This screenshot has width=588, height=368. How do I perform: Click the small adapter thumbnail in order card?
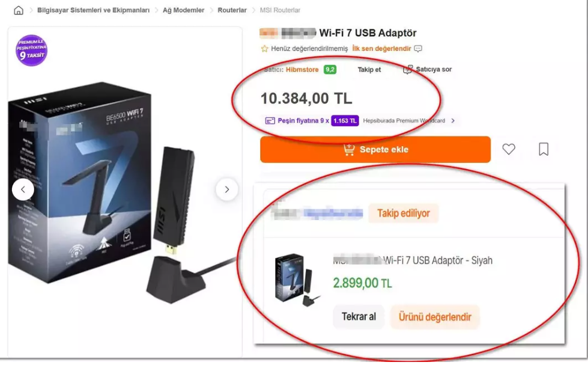(x=298, y=280)
